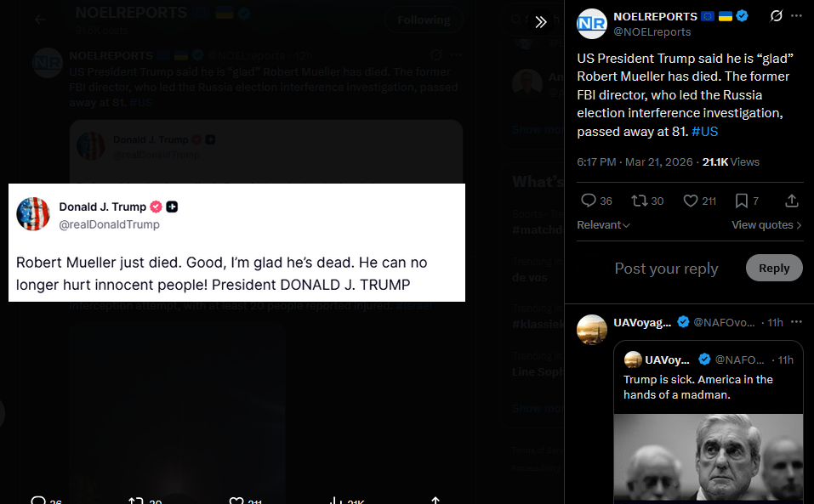
Task: Expand the Relevant sort dropdown
Action: (x=603, y=225)
